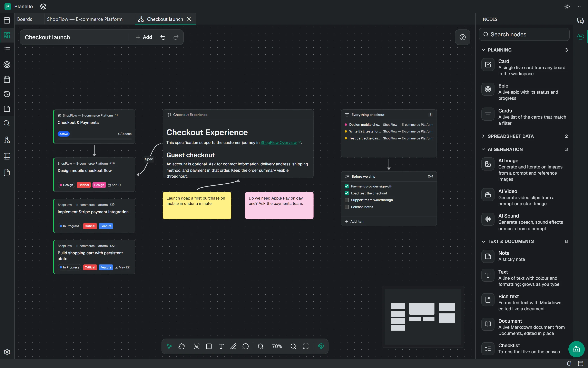
Task: Open settings gear in sidebar
Action: point(7,352)
